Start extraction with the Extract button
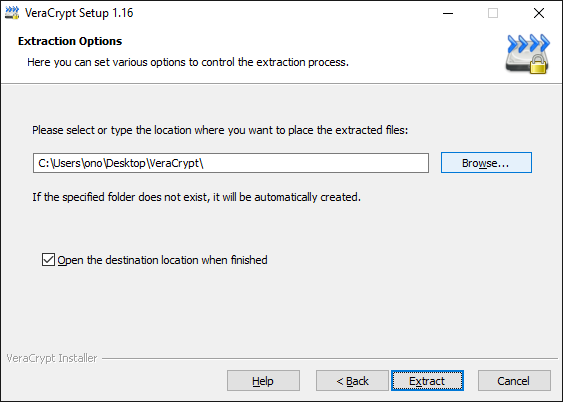The image size is (563, 402). pyautogui.click(x=427, y=380)
